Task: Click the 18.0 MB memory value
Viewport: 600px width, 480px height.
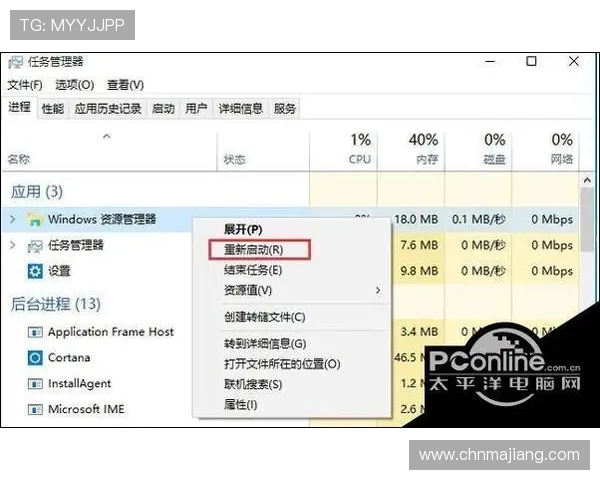Action: 416,219
